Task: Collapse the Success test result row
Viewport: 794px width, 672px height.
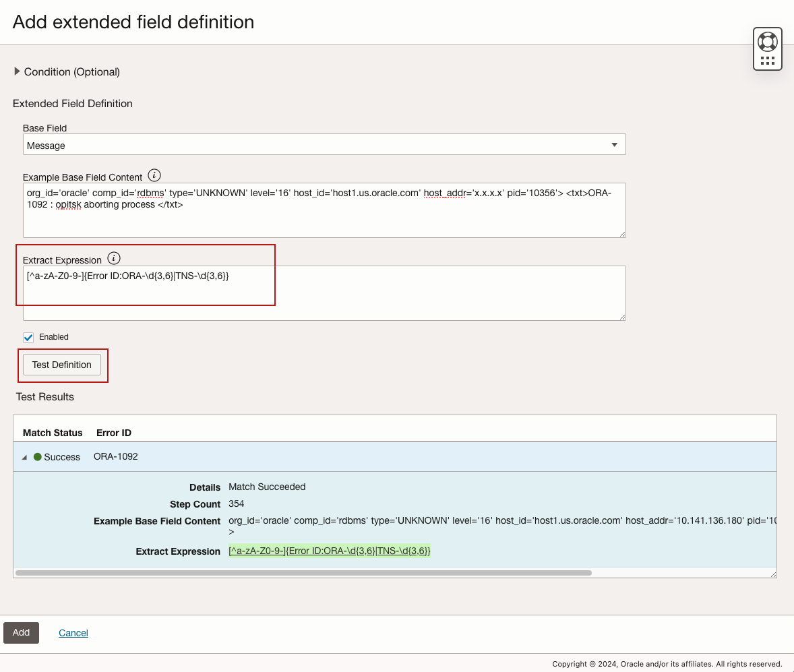Action: click(x=24, y=457)
